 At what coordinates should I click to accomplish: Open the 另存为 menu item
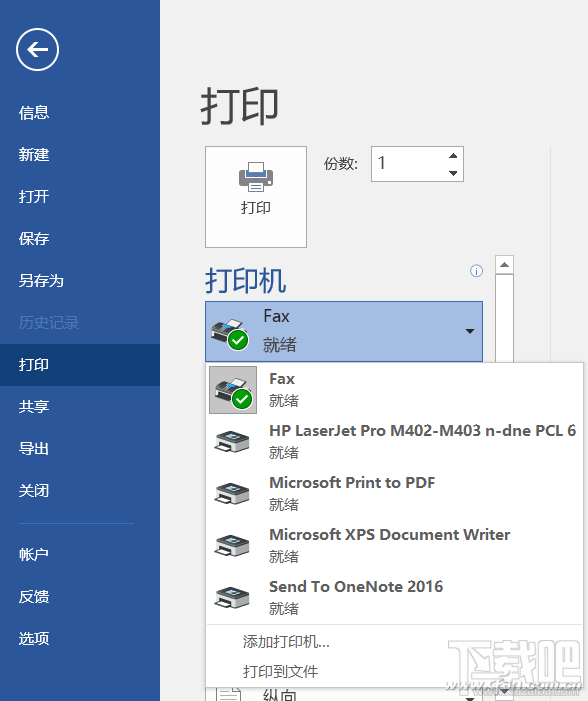[41, 281]
